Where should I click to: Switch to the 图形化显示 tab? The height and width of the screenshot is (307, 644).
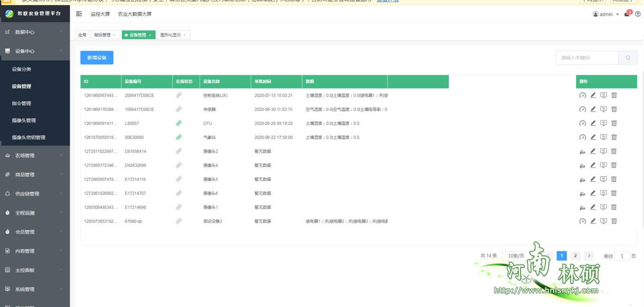171,35
